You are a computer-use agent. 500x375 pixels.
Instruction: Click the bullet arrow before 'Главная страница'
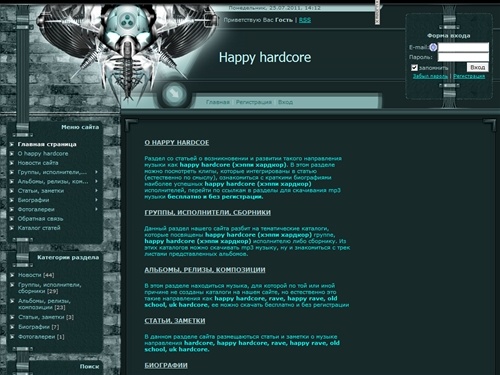point(12,144)
